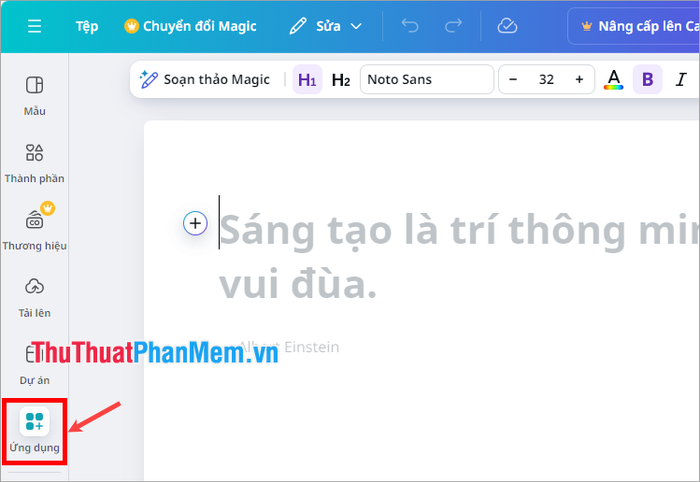
Task: Open the Thành phần elements panel
Action: [x=34, y=163]
